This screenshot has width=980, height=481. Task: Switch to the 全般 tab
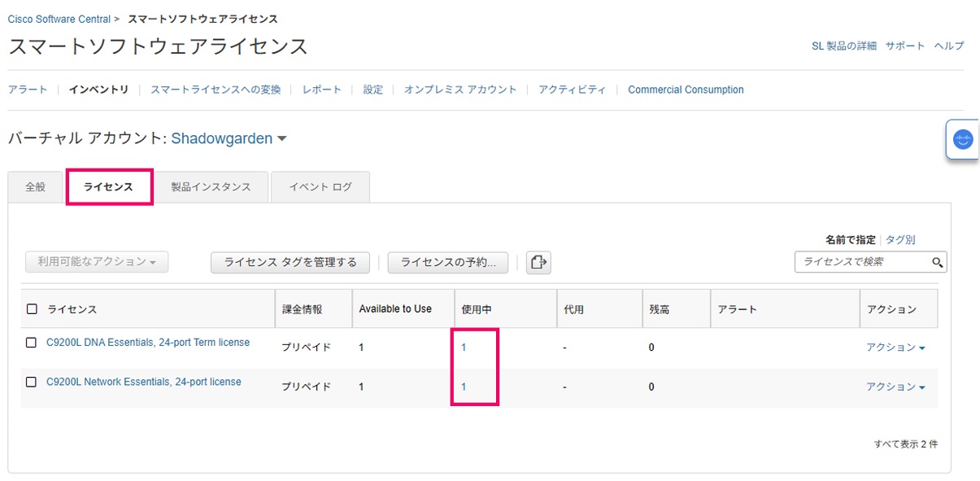pos(36,186)
